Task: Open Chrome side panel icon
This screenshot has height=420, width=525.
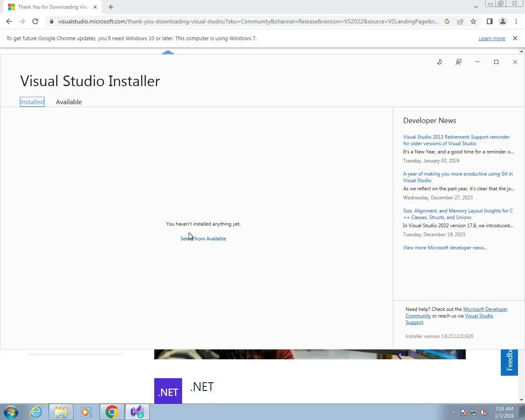Action: [489, 21]
